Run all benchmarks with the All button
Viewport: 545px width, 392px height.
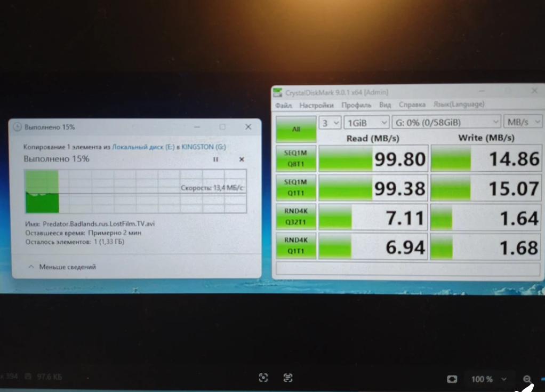coord(296,129)
